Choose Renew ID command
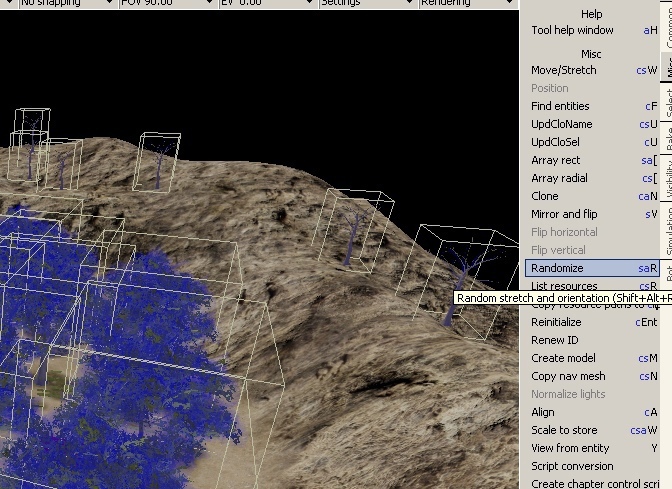 coord(593,340)
